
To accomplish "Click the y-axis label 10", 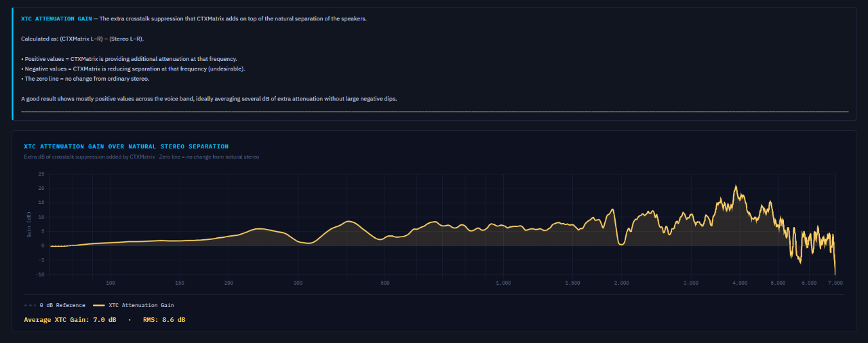I will (x=41, y=217).
